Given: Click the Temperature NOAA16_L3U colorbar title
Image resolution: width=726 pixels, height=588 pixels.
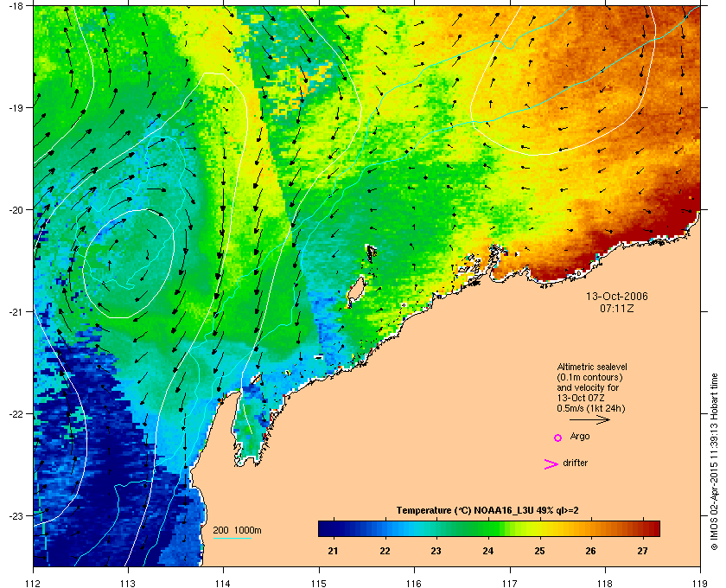Looking at the screenshot, I should (x=487, y=511).
